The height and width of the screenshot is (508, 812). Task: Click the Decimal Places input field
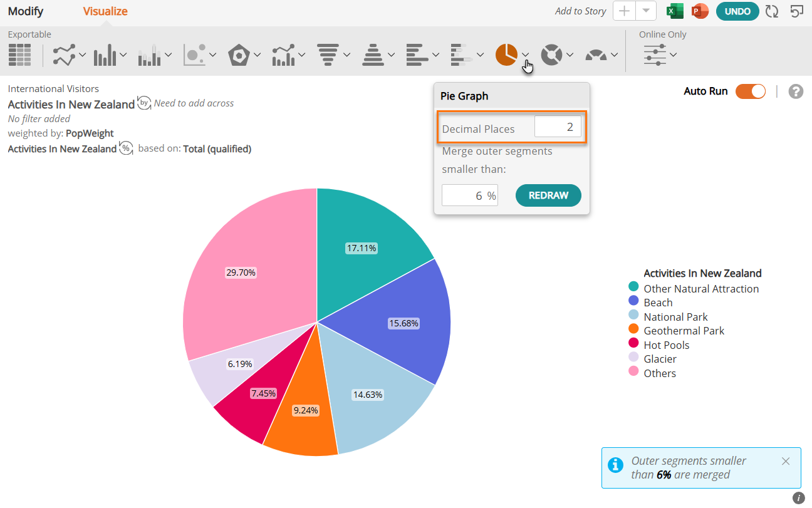[x=558, y=127]
